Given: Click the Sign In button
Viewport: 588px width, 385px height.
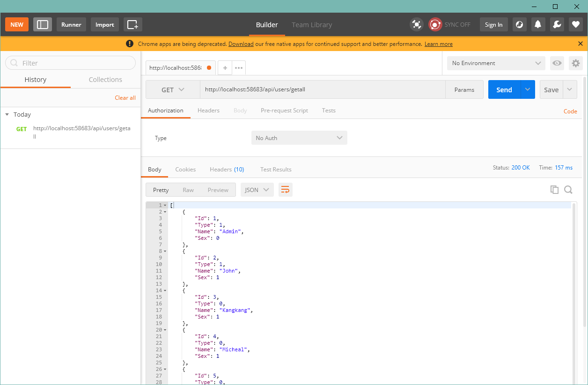Looking at the screenshot, I should click(x=493, y=25).
